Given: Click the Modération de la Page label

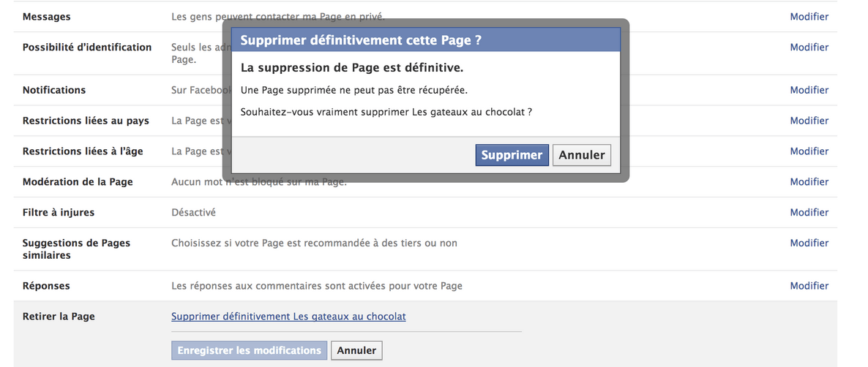Looking at the screenshot, I should click(x=78, y=182).
